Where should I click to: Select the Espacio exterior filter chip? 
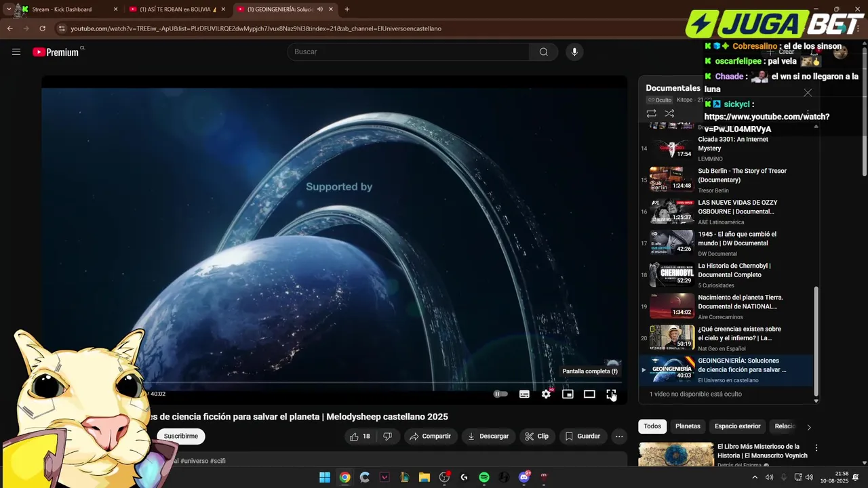[737, 426]
